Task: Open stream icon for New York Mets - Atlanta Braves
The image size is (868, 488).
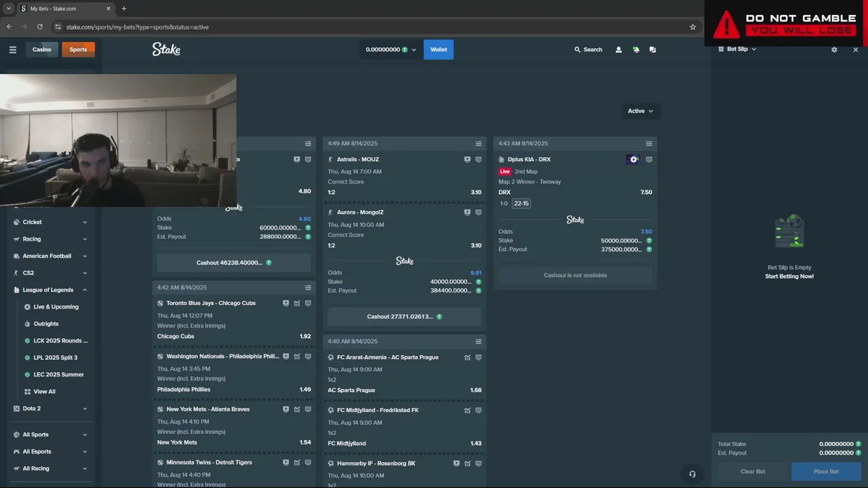Action: click(285, 409)
